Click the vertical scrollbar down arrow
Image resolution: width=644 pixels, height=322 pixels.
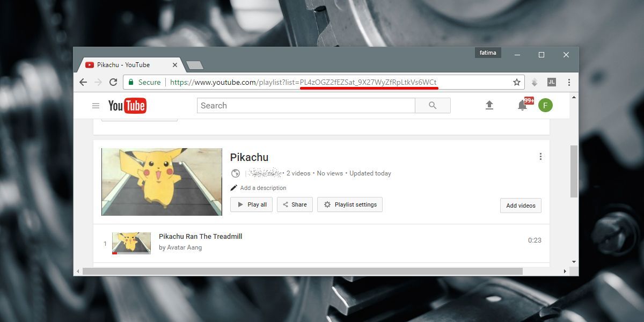pos(574,262)
